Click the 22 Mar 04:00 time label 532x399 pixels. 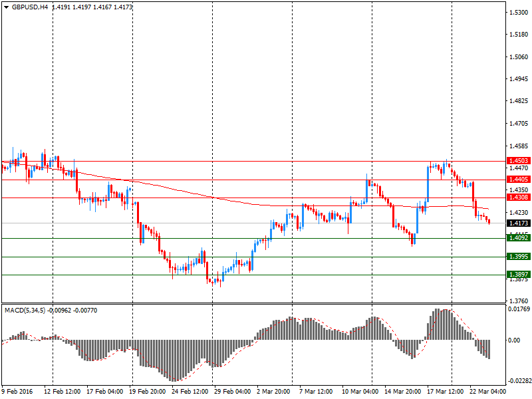pyautogui.click(x=487, y=391)
